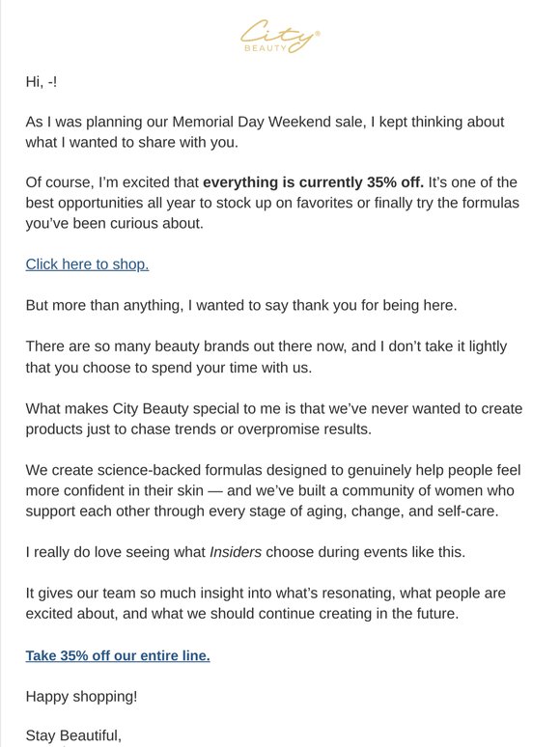Click the paragraph starting "It gives our team"
The height and width of the screenshot is (747, 560).
pos(266,602)
